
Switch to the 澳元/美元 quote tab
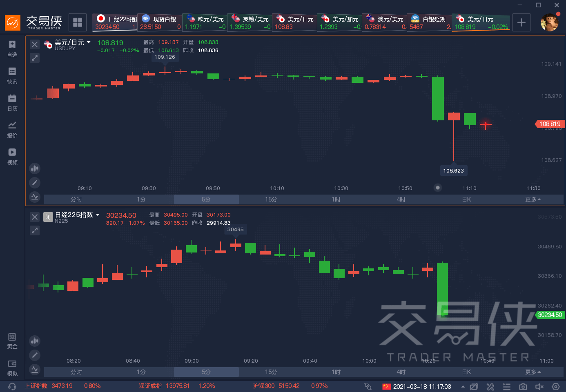tap(384, 22)
